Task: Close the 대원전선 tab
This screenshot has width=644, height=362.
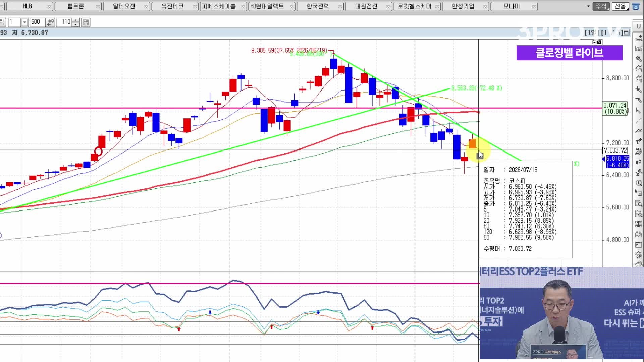Action: pyautogui.click(x=388, y=7)
